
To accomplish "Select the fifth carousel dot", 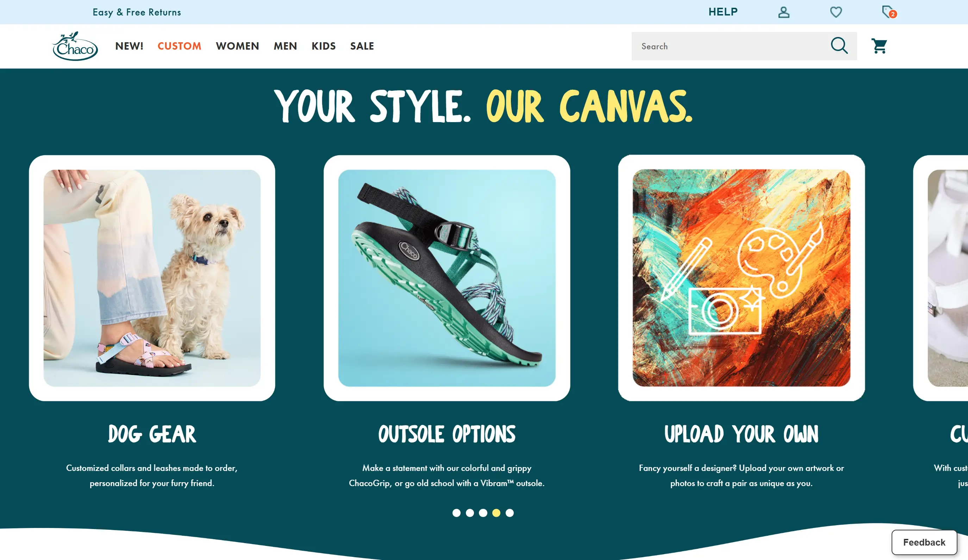I will (510, 513).
